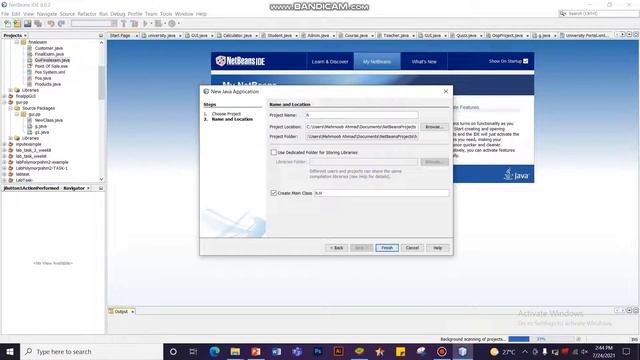Select the What's New tab

click(x=424, y=62)
